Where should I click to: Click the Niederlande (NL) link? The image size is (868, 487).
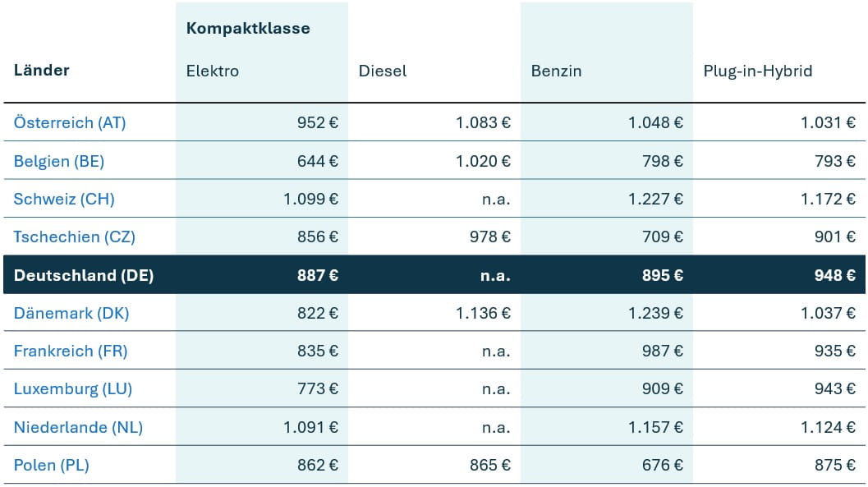click(78, 427)
